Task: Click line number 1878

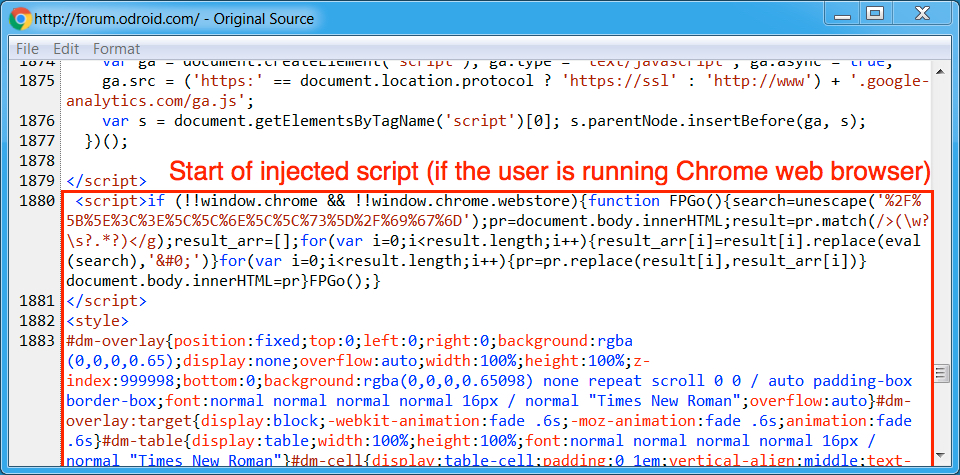Action: pyautogui.click(x=37, y=161)
